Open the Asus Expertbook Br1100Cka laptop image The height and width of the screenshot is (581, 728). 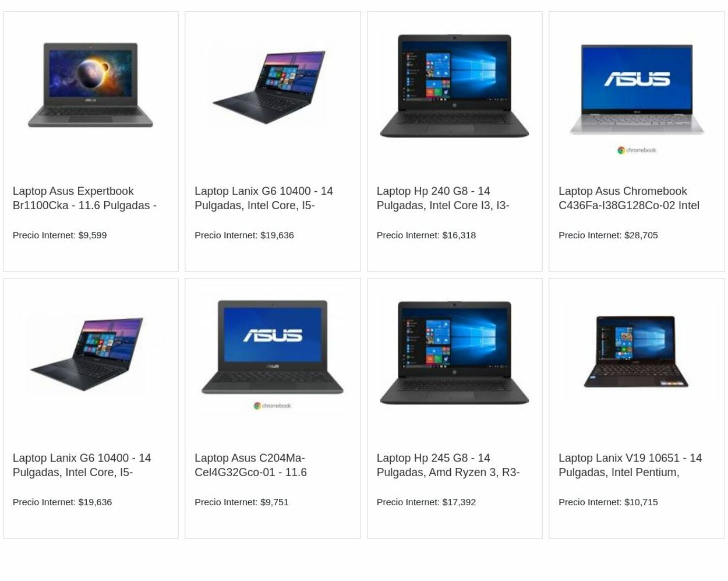[x=90, y=85]
